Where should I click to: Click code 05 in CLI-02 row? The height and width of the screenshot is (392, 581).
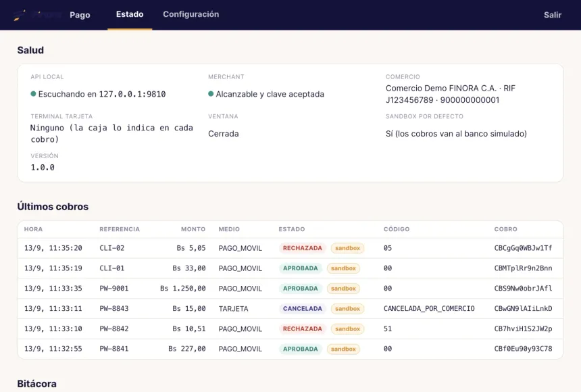coord(388,248)
